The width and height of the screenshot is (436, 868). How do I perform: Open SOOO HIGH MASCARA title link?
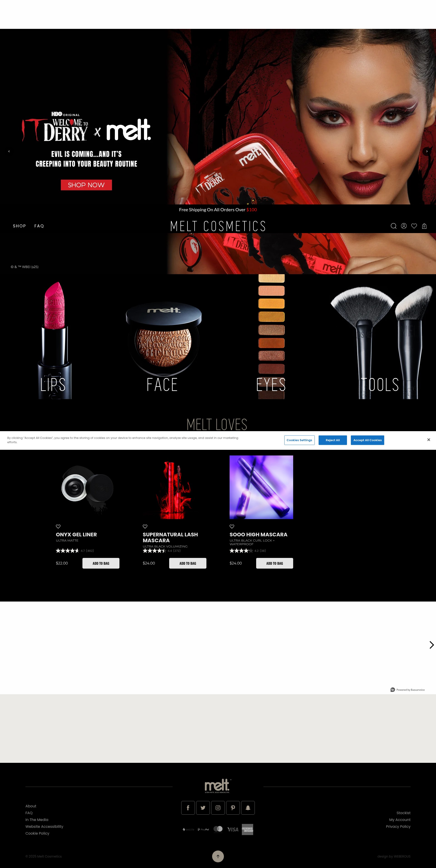(258, 535)
